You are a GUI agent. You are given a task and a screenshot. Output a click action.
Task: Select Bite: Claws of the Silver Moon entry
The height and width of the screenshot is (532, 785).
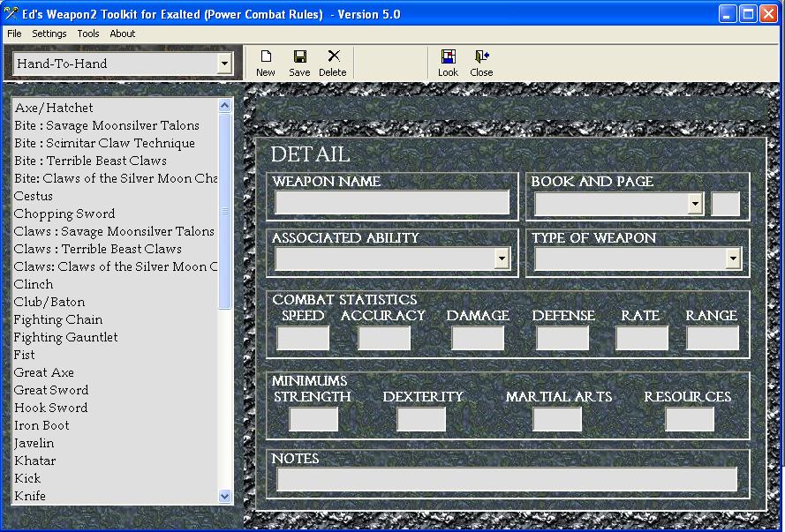pos(116,178)
